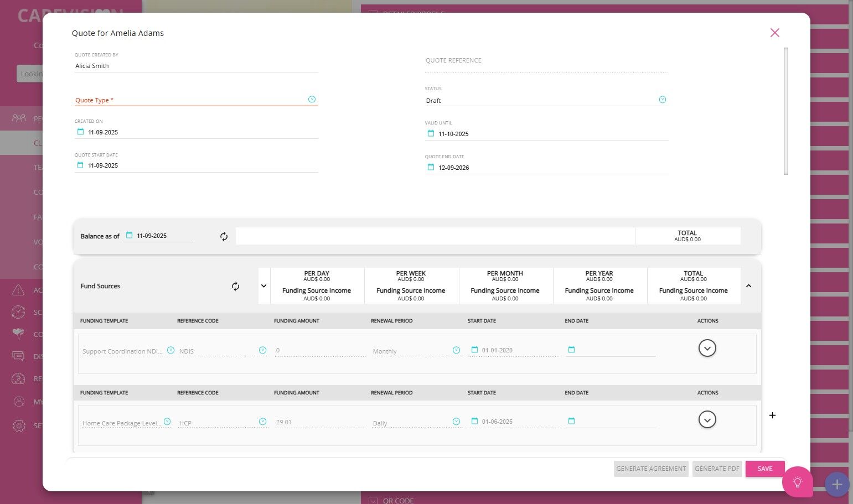The height and width of the screenshot is (504, 853).
Task: Click Generate Agreement button
Action: coord(651,469)
